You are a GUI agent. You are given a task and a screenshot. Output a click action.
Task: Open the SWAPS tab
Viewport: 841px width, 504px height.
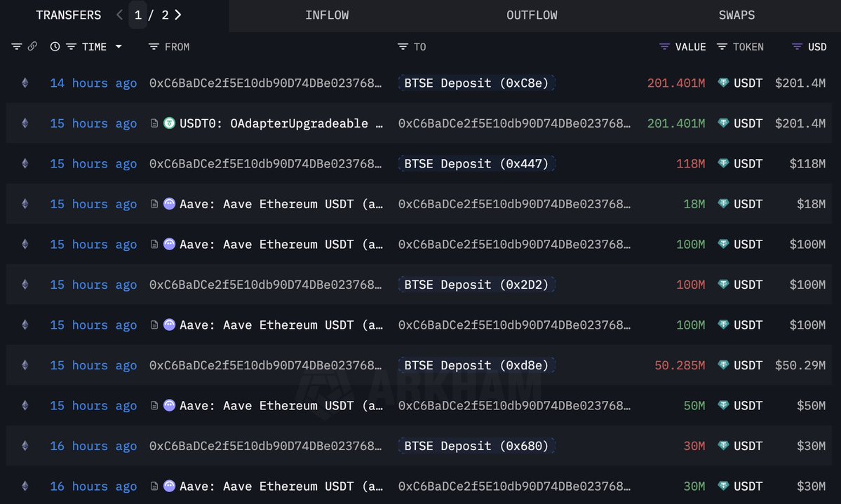coord(736,15)
